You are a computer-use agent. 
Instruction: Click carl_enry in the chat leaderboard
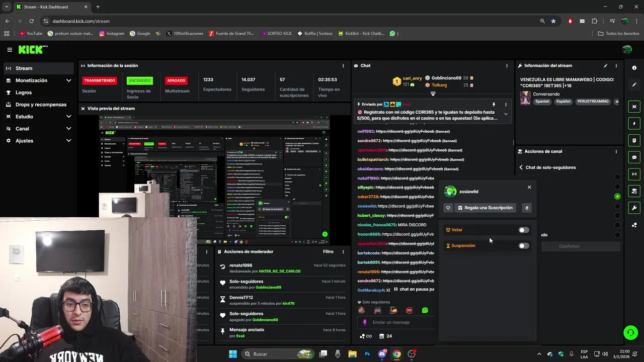tap(412, 78)
